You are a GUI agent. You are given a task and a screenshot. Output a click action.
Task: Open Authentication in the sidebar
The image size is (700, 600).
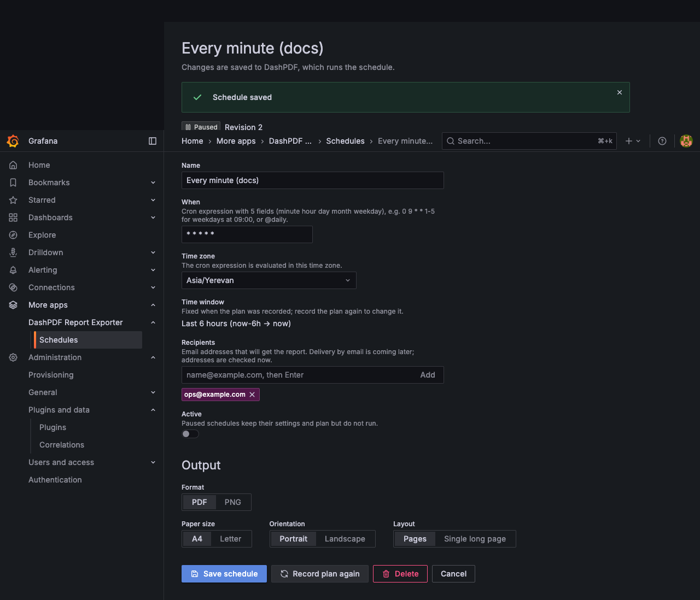click(x=55, y=480)
